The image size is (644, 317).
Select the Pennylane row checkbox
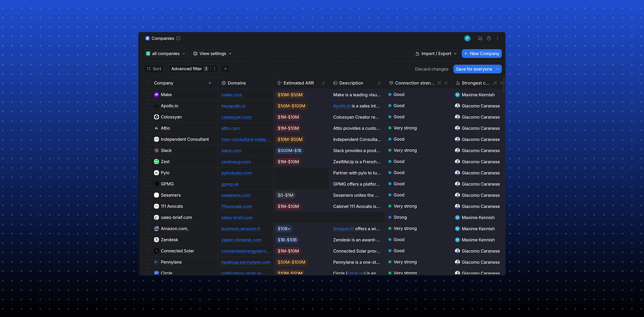pos(148,262)
